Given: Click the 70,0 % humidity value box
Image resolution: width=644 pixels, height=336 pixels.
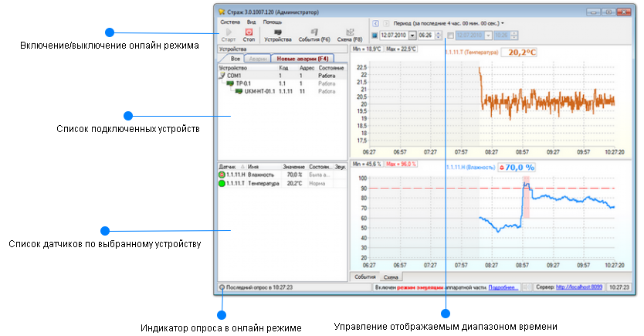Looking at the screenshot, I should 517,168.
